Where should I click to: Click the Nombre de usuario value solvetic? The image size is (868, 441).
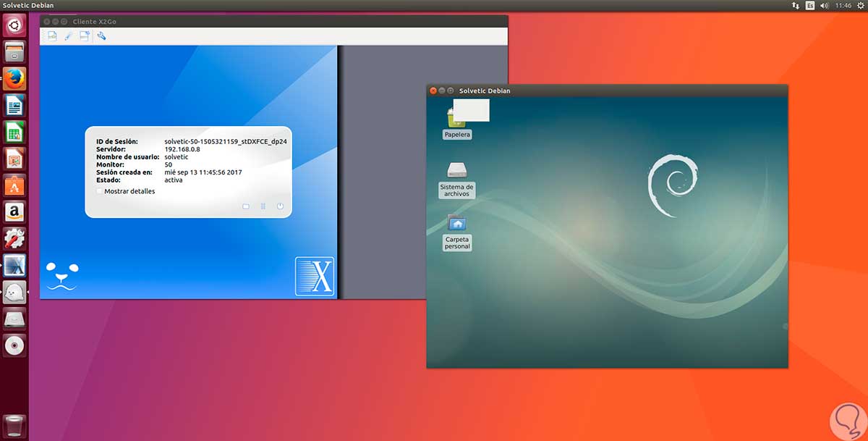tap(176, 156)
